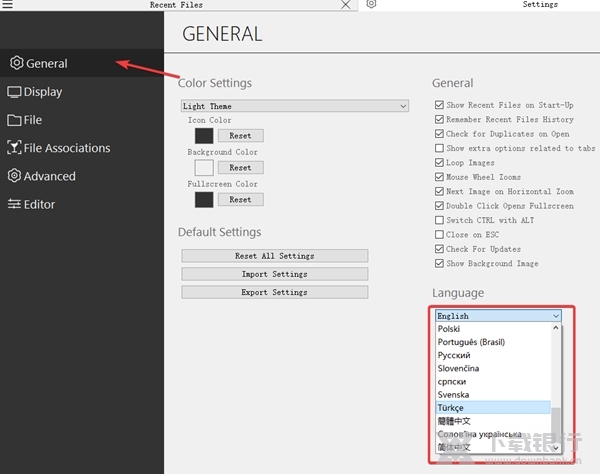This screenshot has height=474, width=600.
Task: Open the hamburger menu at top left
Action: point(9,5)
